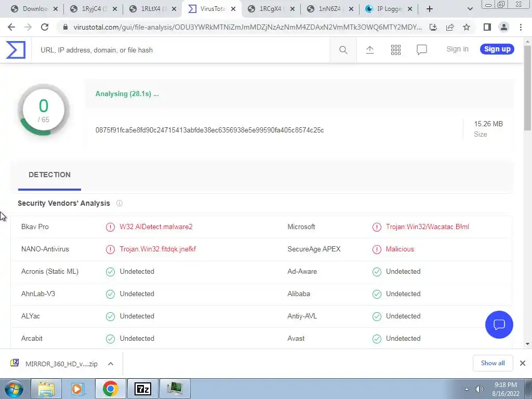The image size is (532, 399).
Task: Select the DETECTION tab
Action: [x=49, y=175]
